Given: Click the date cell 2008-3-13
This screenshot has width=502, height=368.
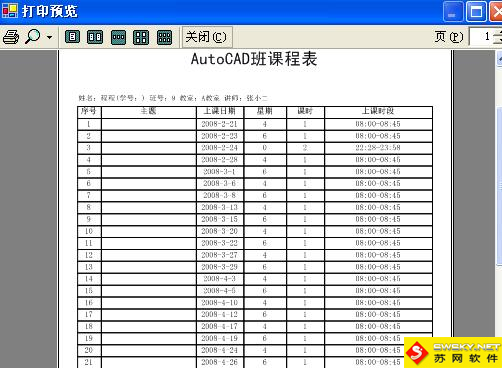Looking at the screenshot, I should pos(220,207).
